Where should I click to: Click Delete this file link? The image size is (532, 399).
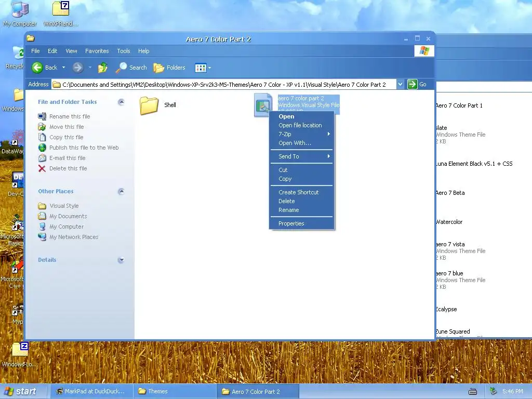(x=68, y=168)
